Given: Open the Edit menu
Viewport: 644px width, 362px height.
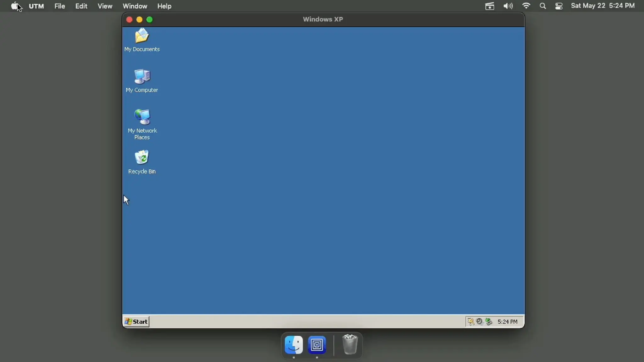Looking at the screenshot, I should pyautogui.click(x=81, y=6).
